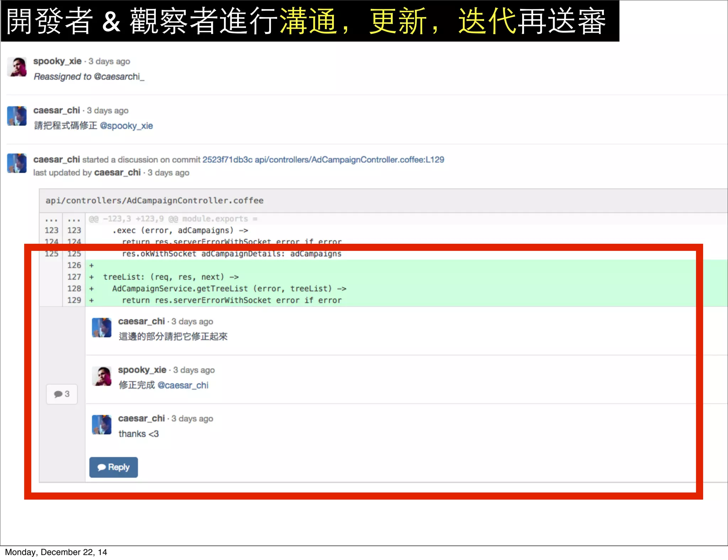Click caesar_chi avatar beside 請把程式碼修正 comment
This screenshot has width=728, height=560.
(17, 116)
